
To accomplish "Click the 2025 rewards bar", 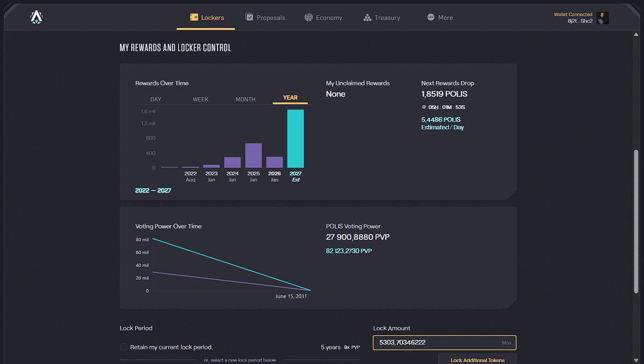I will (253, 156).
